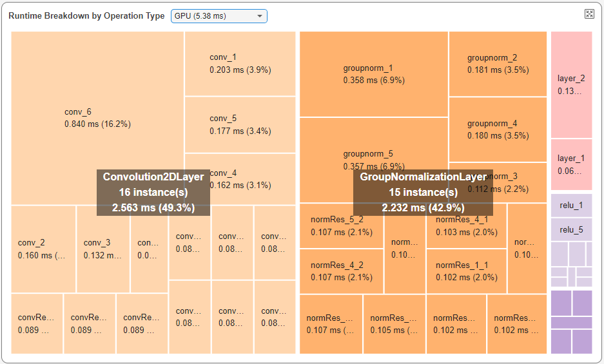Click the conv_1 0.203 ms tile
This screenshot has height=364, width=604.
tap(240, 63)
